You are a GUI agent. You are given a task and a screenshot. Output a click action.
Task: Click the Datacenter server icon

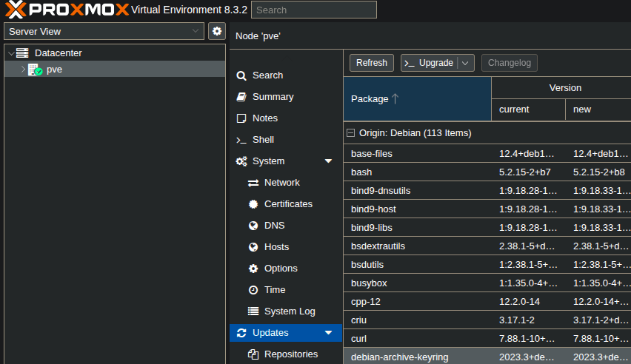[22, 53]
